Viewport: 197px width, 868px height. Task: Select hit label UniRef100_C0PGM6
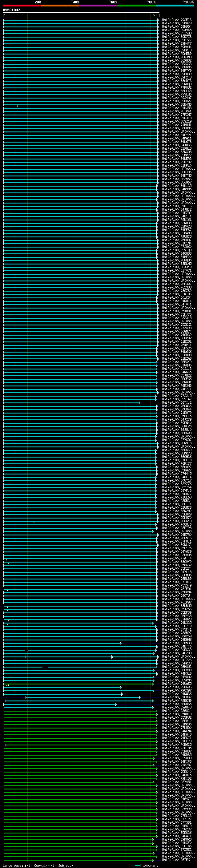point(177,67)
